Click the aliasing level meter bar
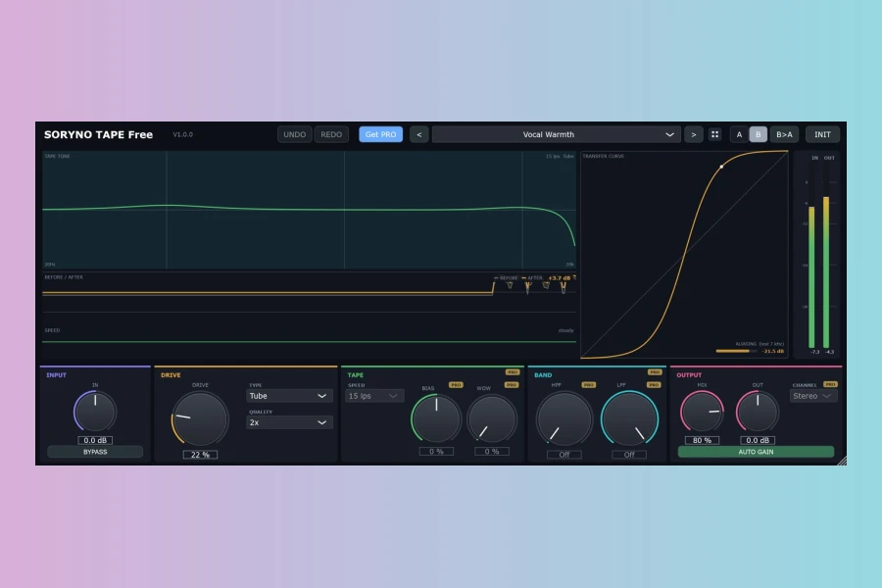 coord(736,351)
